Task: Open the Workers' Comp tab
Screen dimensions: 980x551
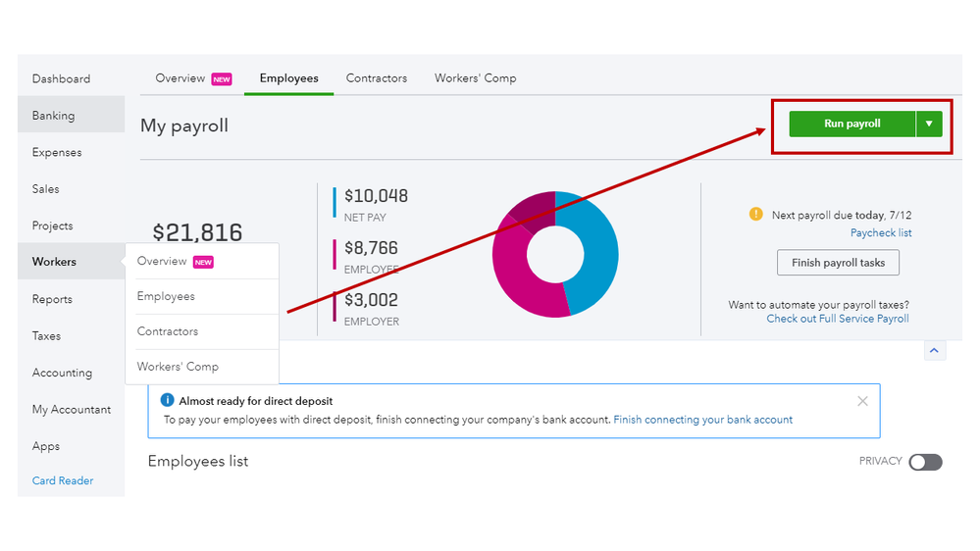Action: (476, 78)
